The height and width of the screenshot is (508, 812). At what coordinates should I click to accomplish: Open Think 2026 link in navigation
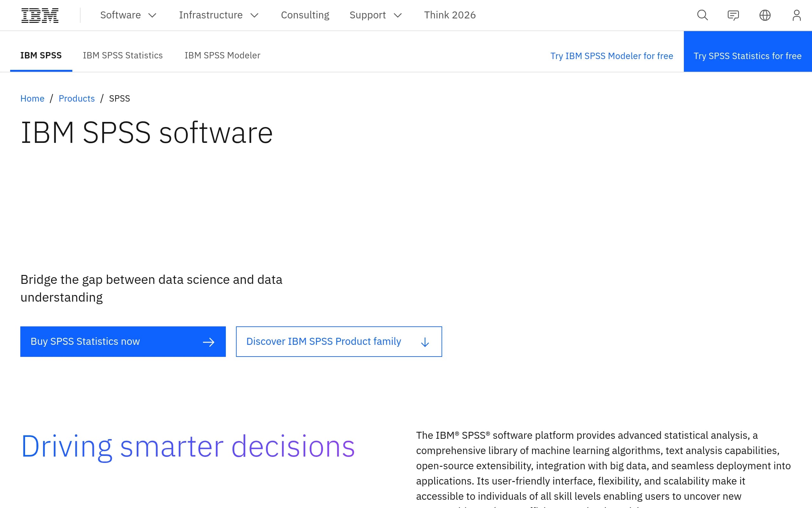[x=450, y=15]
